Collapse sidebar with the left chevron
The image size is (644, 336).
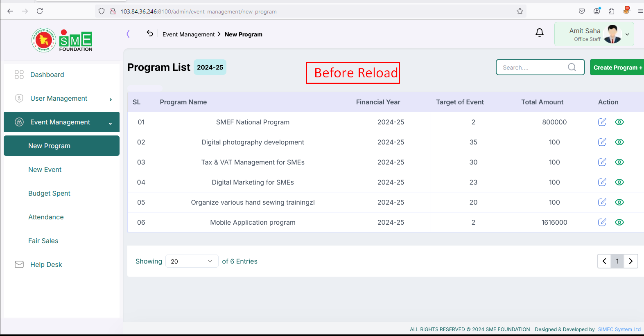coord(128,34)
